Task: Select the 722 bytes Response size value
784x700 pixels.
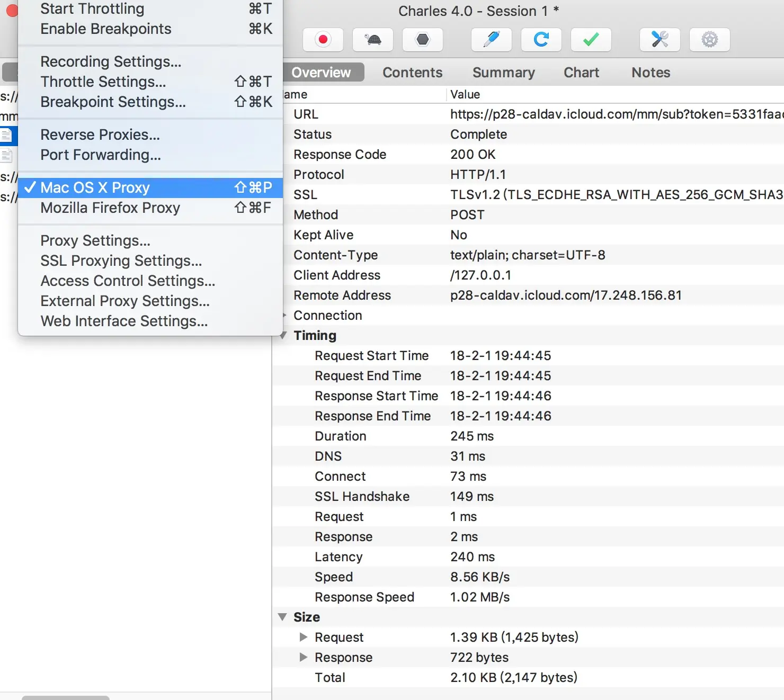Action: (x=479, y=658)
